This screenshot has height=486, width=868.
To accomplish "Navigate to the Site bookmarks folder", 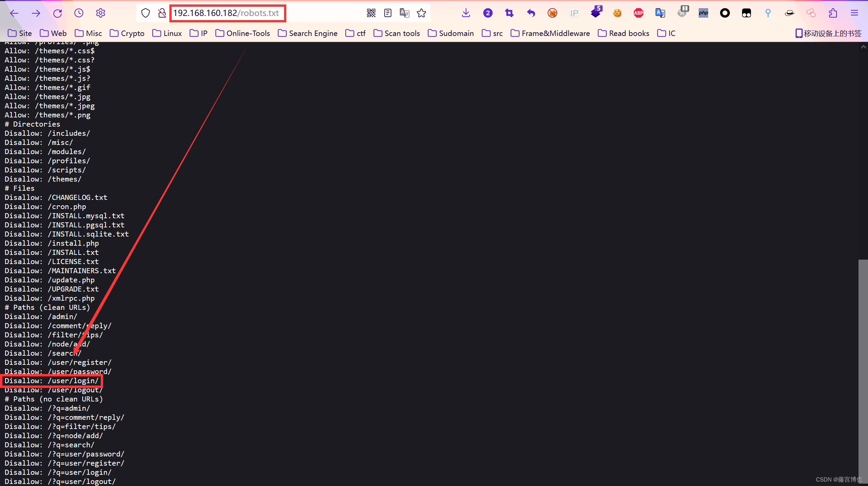I will pos(22,33).
